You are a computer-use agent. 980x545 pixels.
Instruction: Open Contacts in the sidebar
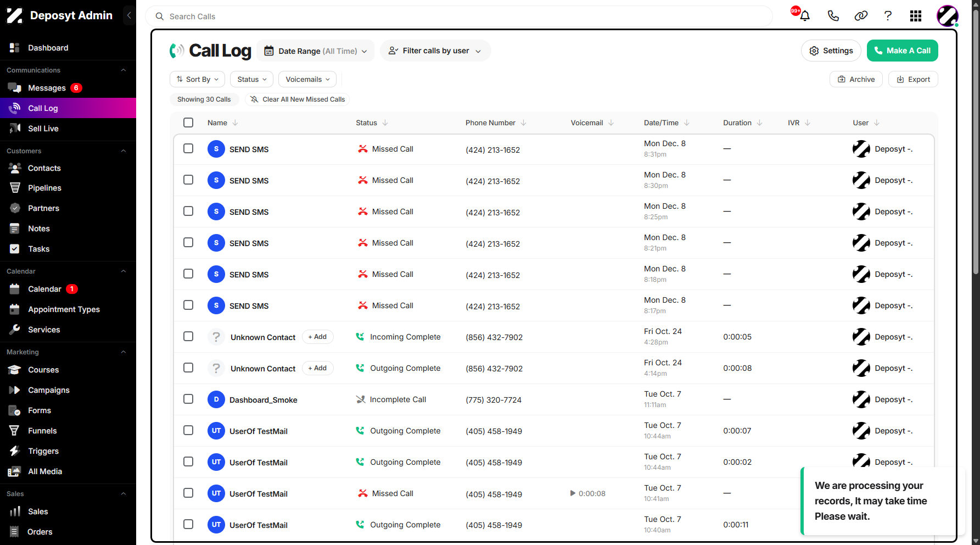click(44, 168)
